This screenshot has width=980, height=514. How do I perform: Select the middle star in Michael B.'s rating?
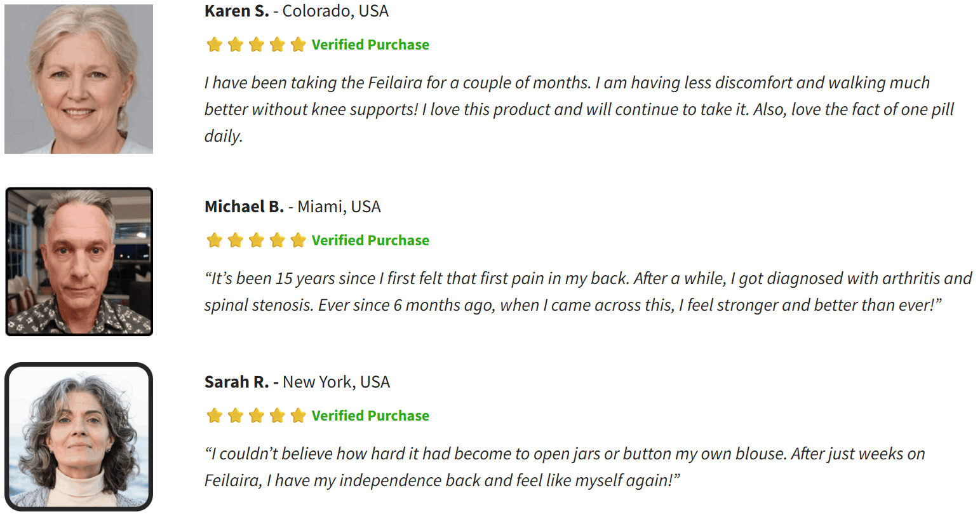pyautogui.click(x=257, y=240)
